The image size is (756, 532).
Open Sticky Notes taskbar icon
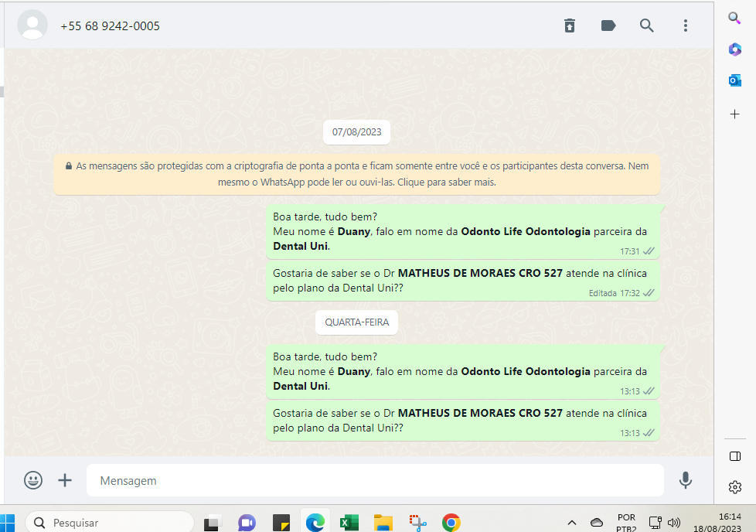pos(281,523)
